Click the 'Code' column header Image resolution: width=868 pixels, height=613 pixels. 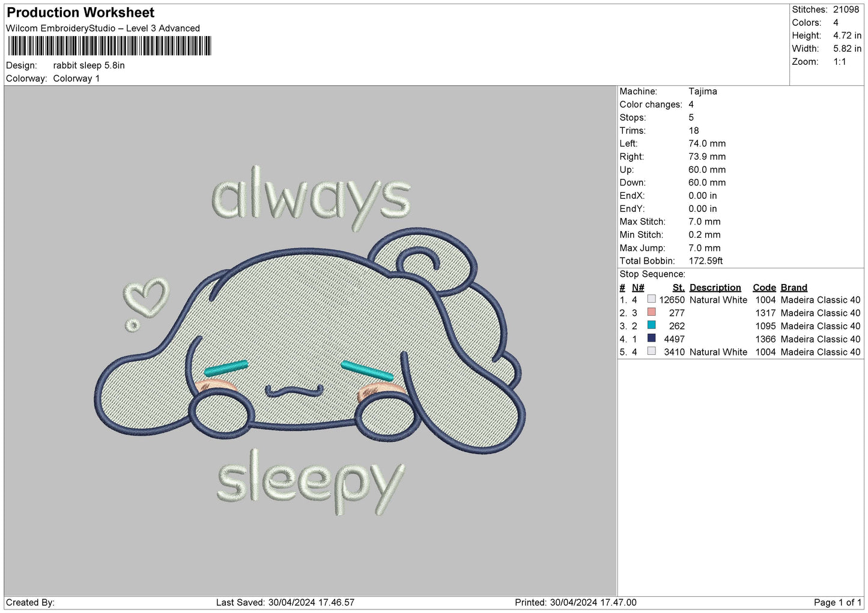click(765, 288)
